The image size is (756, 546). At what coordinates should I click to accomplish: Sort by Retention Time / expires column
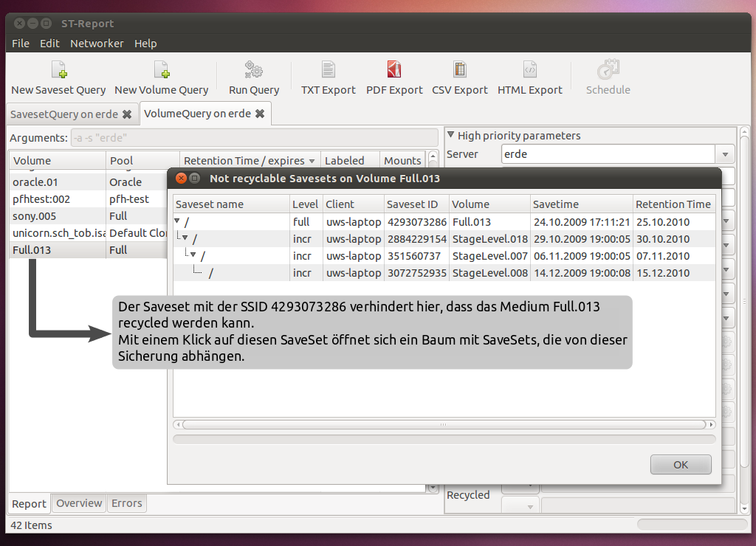coord(249,160)
